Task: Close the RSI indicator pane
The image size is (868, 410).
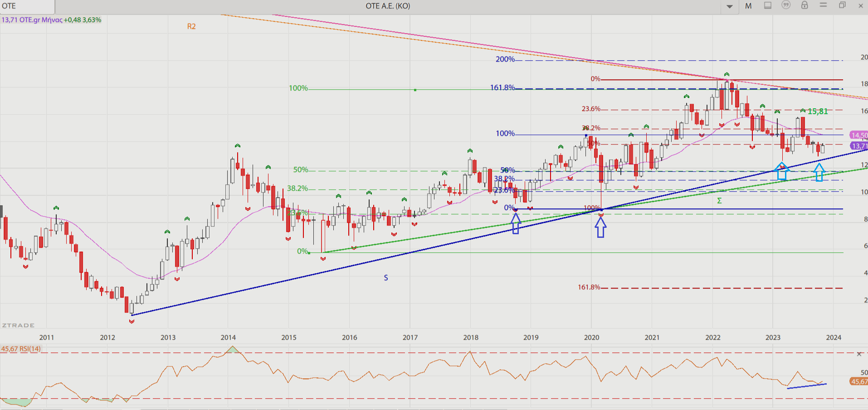Action: [859, 354]
